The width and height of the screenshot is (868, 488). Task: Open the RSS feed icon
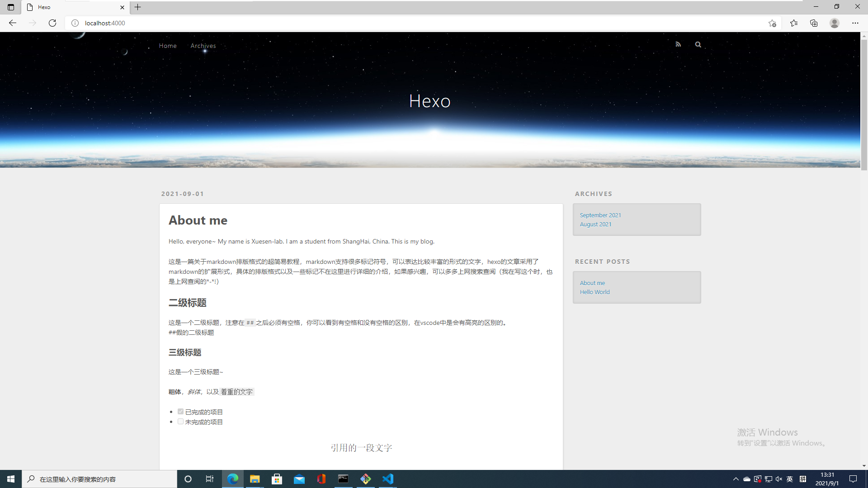point(678,44)
